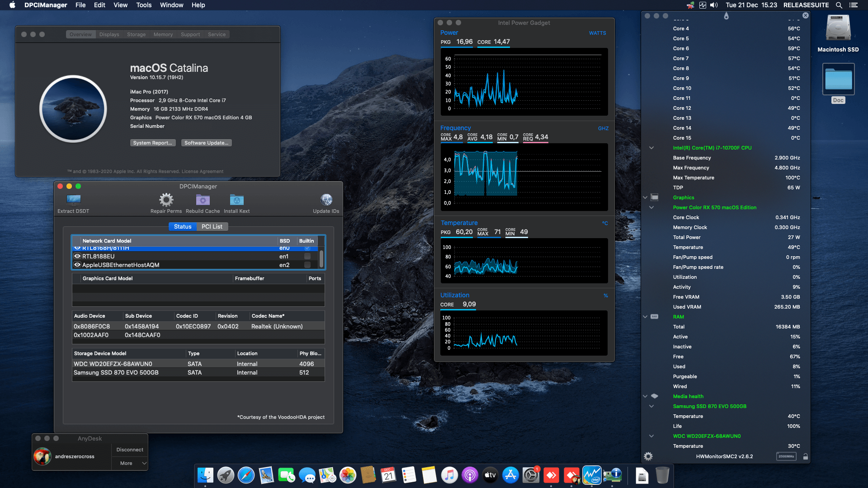Click the pin icon atop HWMonitorSMC2 window

[726, 16]
